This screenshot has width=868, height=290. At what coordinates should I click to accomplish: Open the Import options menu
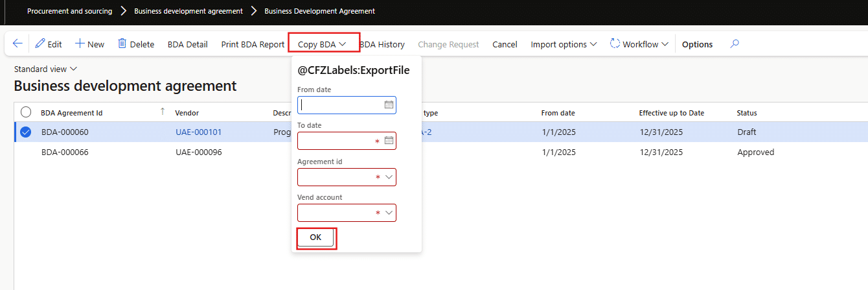point(563,44)
